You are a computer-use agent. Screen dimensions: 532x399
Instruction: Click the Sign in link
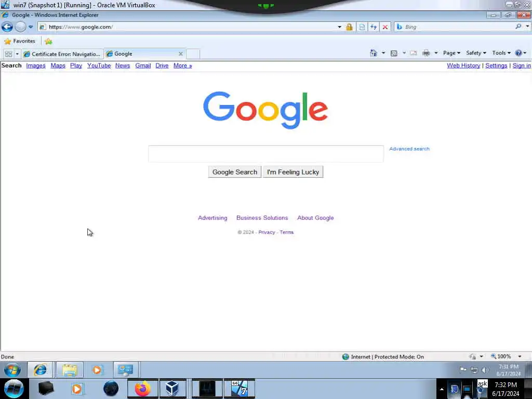click(522, 65)
